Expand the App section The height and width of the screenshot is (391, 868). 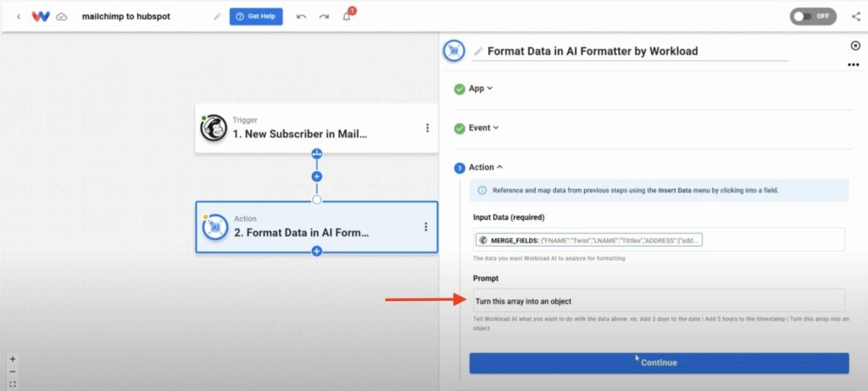tap(481, 88)
